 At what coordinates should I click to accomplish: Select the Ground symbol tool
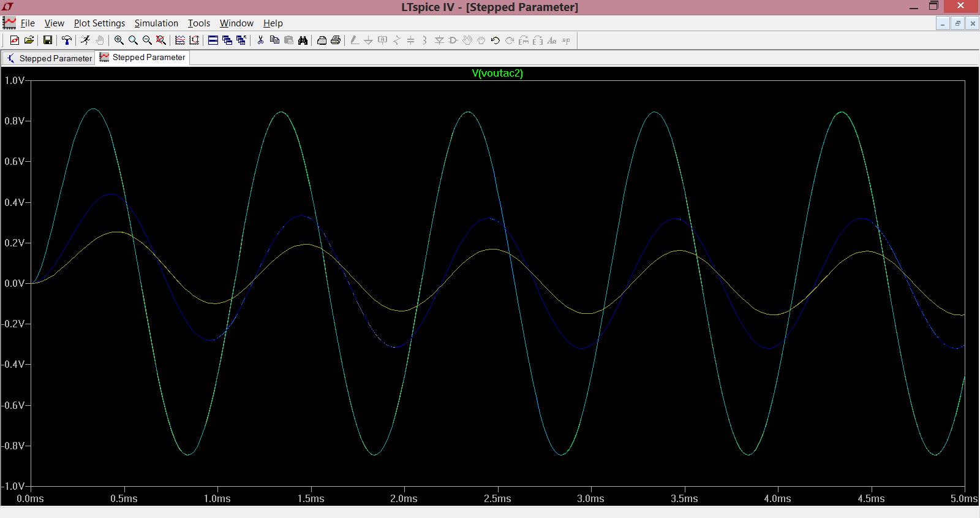368,40
